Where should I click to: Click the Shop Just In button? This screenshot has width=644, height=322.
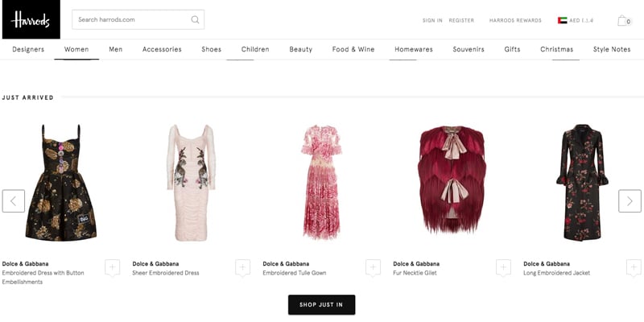(321, 304)
